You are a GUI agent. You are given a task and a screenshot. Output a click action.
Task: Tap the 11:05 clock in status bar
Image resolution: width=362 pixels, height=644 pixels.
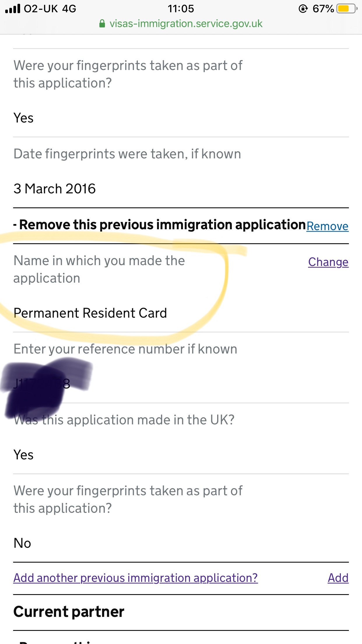pyautogui.click(x=181, y=9)
